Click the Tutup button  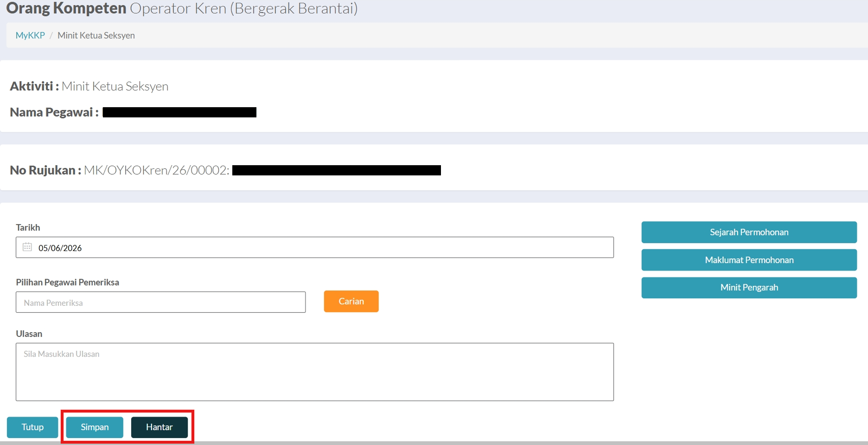32,427
